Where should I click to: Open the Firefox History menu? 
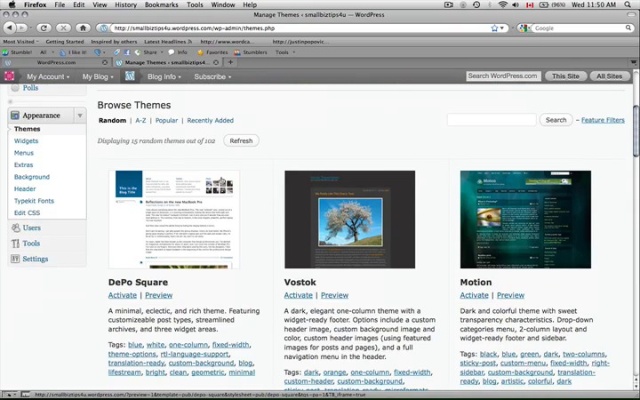click(125, 5)
